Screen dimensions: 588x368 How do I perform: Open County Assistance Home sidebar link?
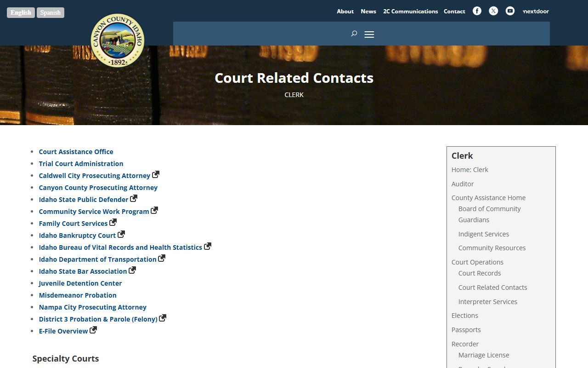[488, 198]
